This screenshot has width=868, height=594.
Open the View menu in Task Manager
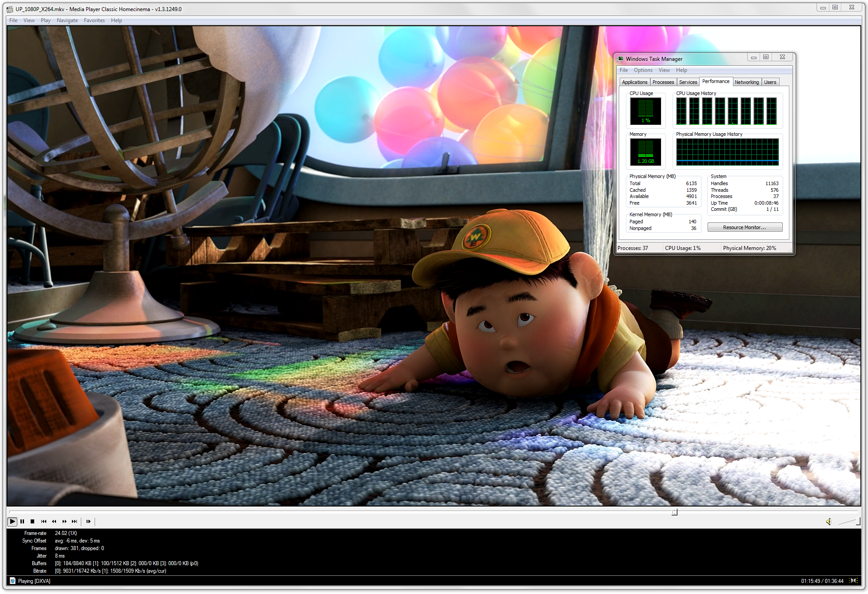[664, 70]
